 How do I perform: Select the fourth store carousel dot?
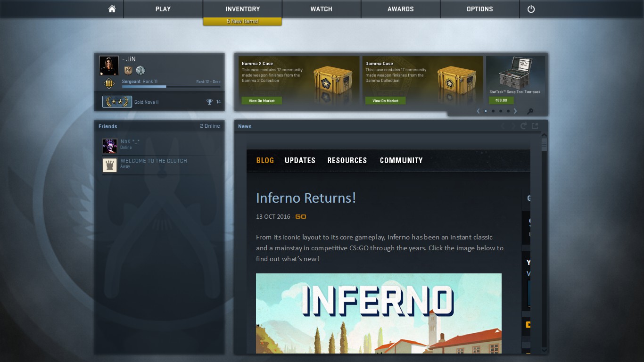click(508, 111)
